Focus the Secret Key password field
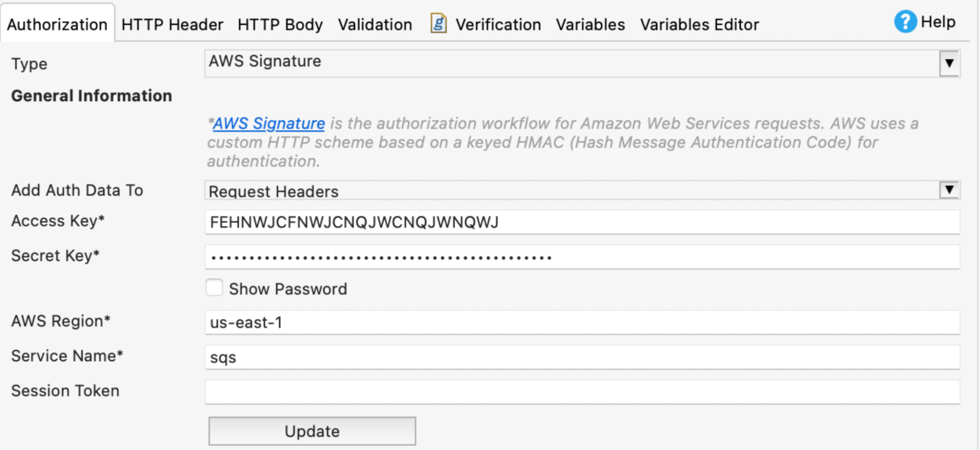The width and height of the screenshot is (980, 450). (582, 257)
